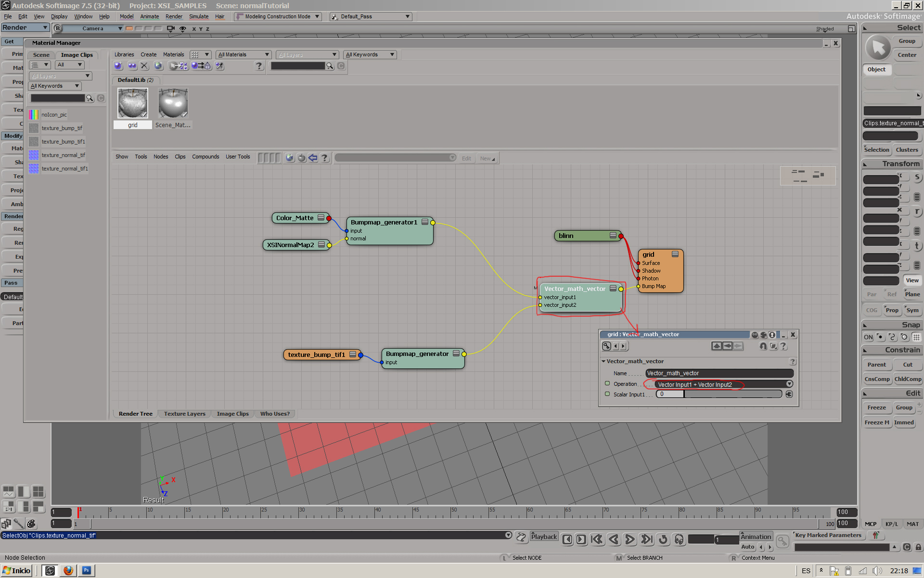Click the Firefox icon in the taskbar
The height and width of the screenshot is (578, 924).
(x=68, y=570)
